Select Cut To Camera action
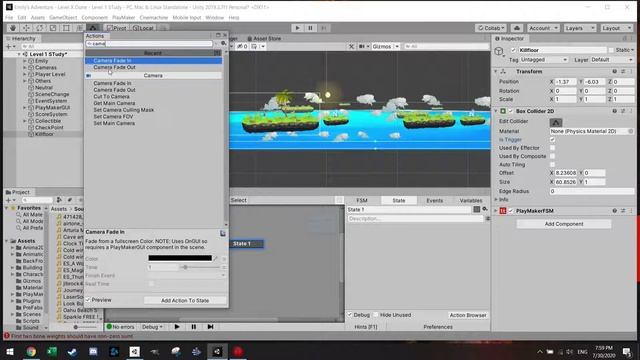Screen dimensions: 640x360 (x=111, y=97)
